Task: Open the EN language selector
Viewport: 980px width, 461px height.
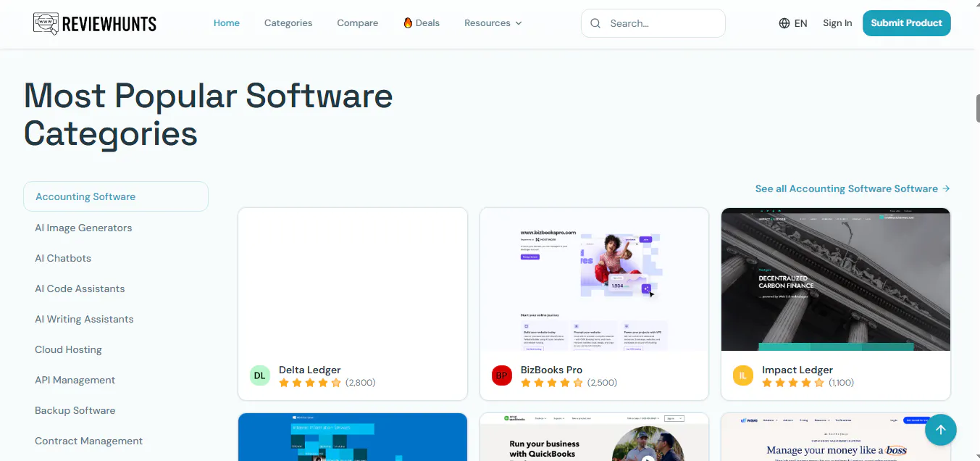Action: 793,23
